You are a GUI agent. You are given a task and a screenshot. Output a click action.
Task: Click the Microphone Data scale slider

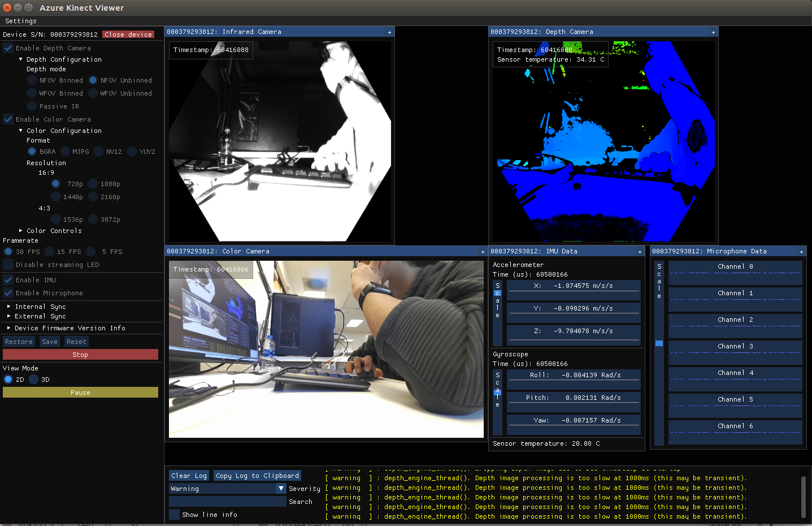click(659, 353)
